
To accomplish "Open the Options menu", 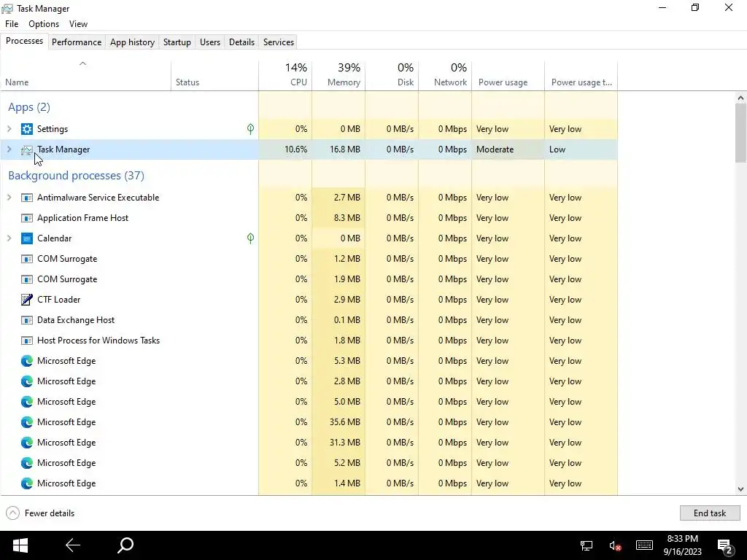I will tap(44, 24).
